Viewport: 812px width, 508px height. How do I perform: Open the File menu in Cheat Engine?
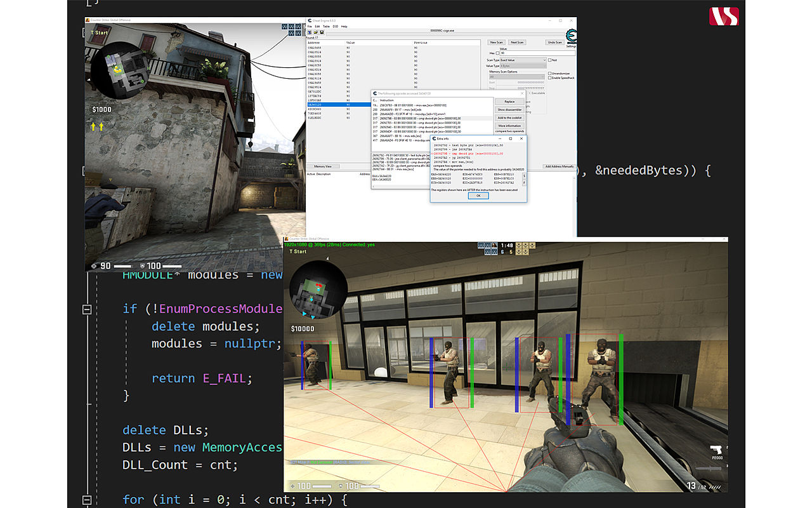tap(310, 27)
